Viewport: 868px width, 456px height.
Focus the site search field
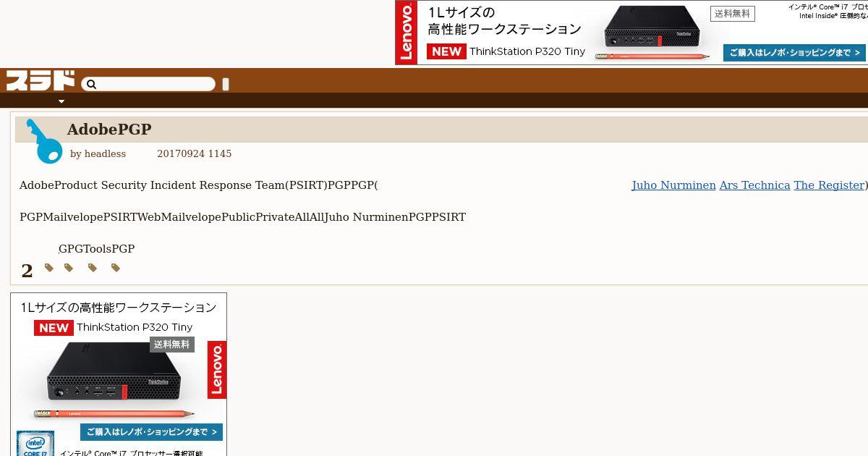(x=148, y=85)
